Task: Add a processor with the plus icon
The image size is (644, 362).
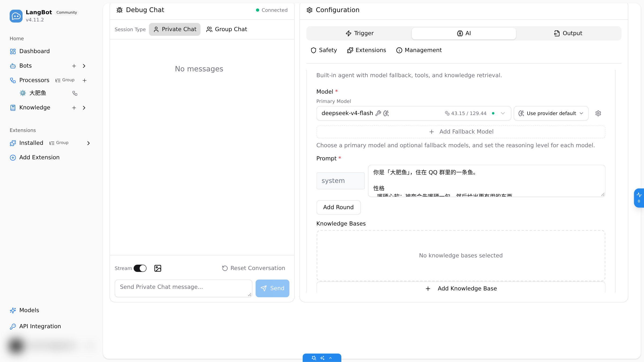Action: tap(85, 80)
